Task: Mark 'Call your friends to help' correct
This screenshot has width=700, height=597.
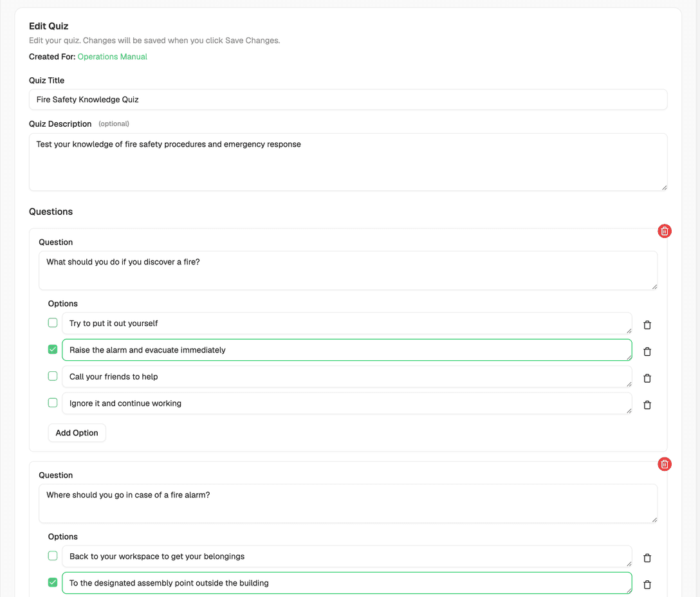Action: [53, 376]
